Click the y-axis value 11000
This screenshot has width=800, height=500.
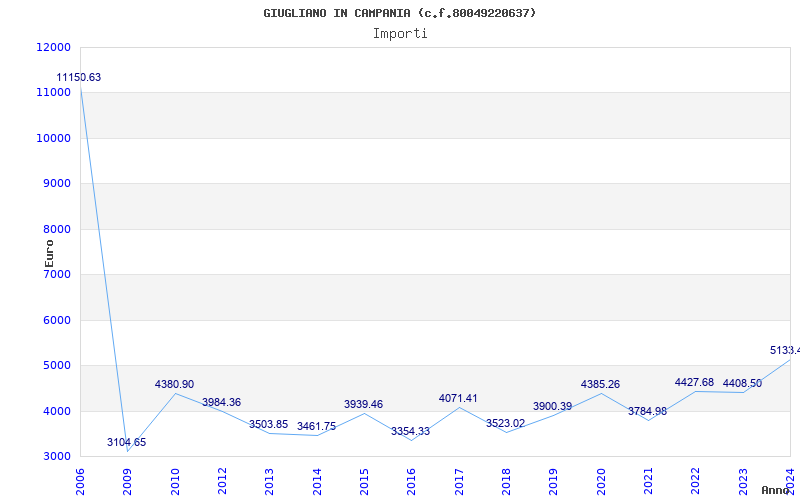(x=54, y=93)
